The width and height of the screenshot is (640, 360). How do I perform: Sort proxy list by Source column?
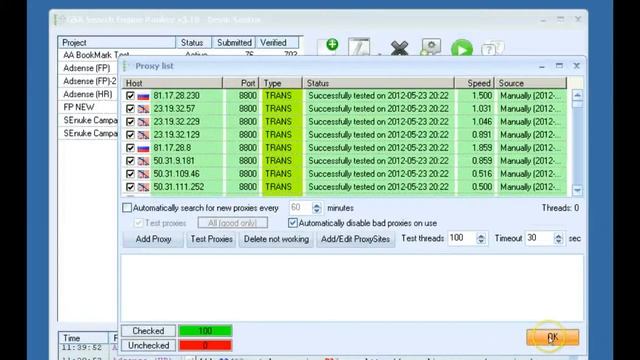(x=531, y=83)
